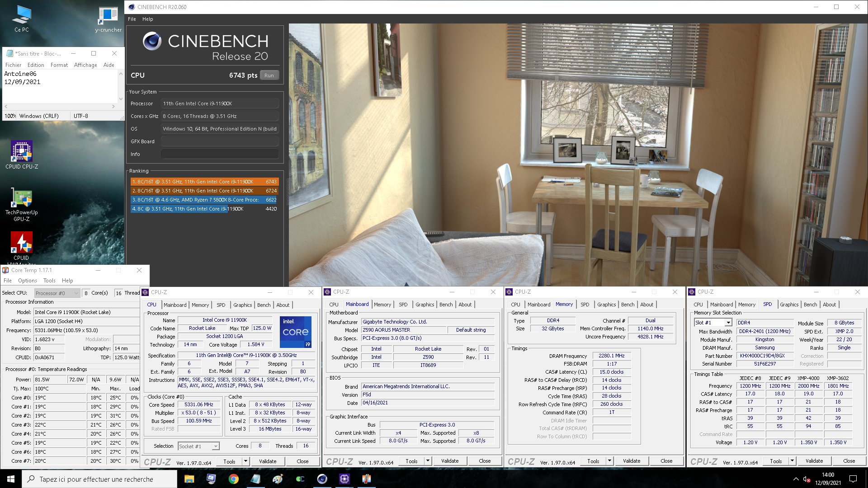Click the CPU-Z SPD window title icon
This screenshot has width=868, height=488.
[692, 292]
